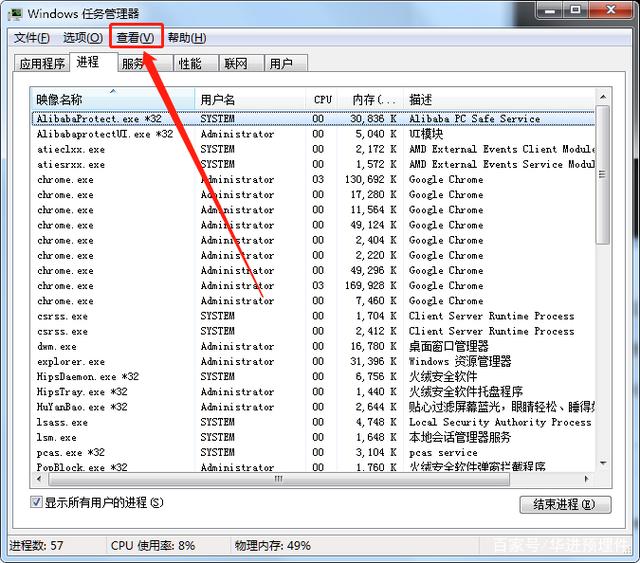Select PopBlock.exe *32 process
Viewport: 640px width, 563px height.
[x=313, y=467]
